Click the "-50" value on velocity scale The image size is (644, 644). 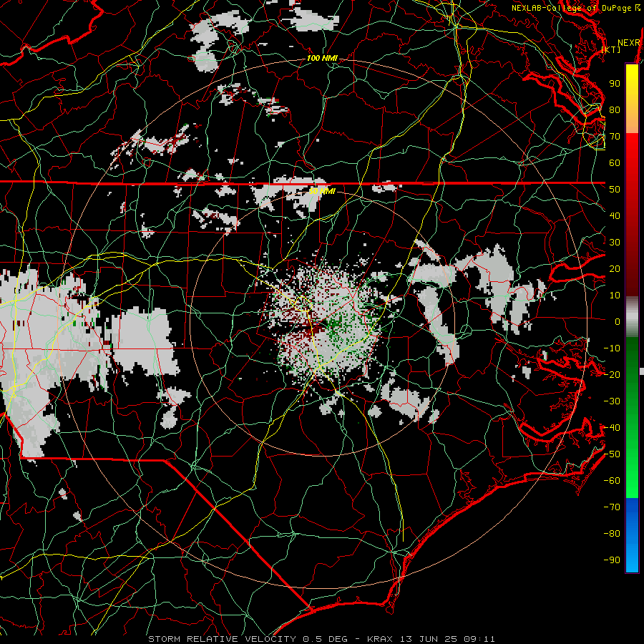pyautogui.click(x=612, y=454)
